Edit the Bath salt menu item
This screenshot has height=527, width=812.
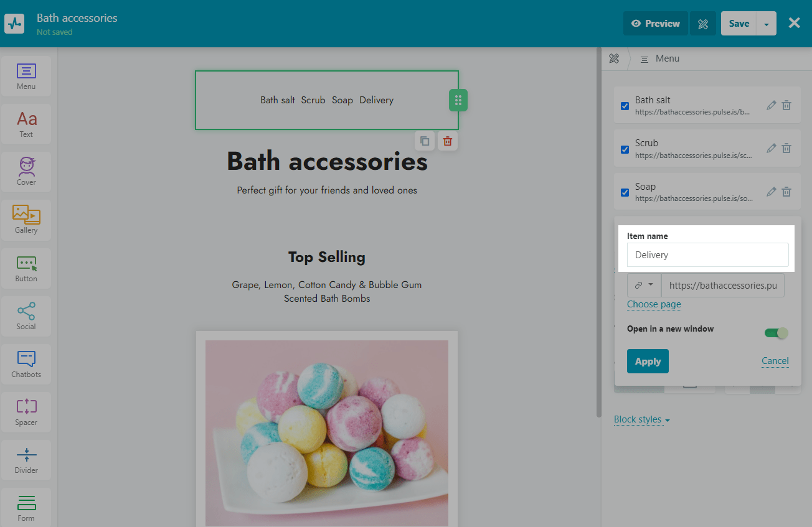tap(772, 105)
